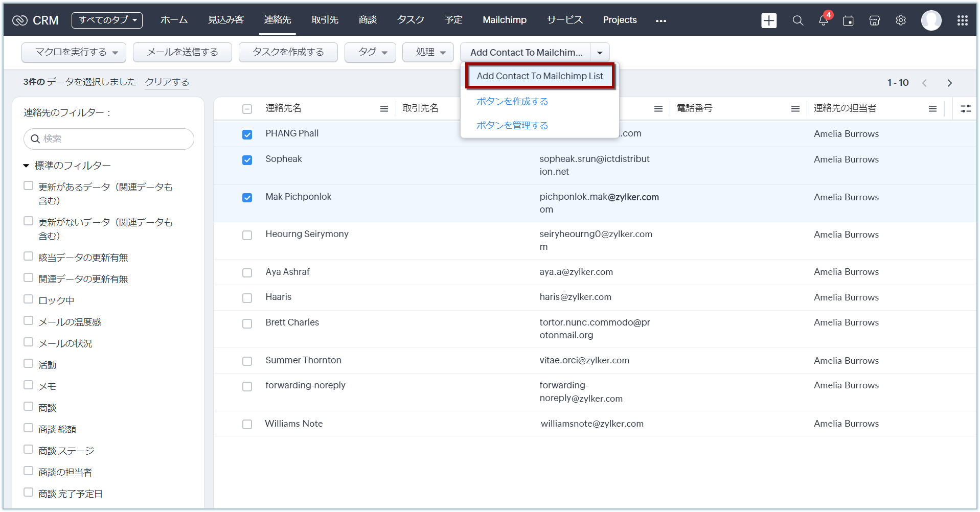
Task: Open the 見込み客 tab
Action: (226, 20)
